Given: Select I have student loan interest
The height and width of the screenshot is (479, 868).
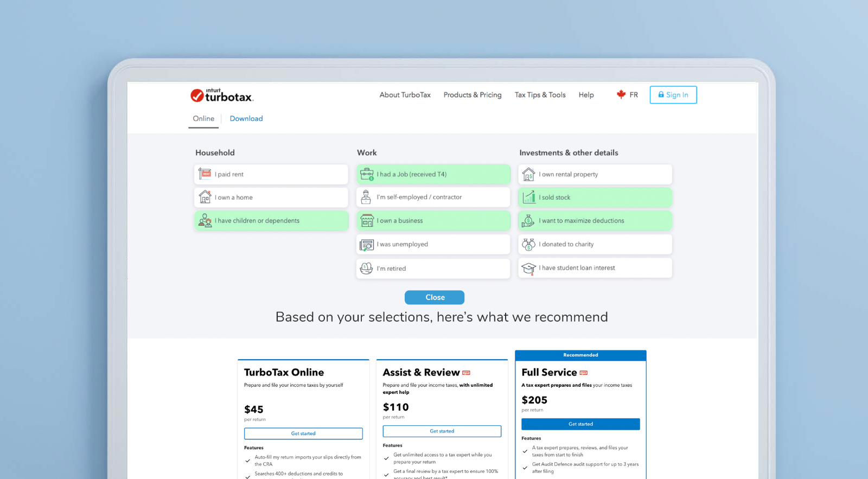Looking at the screenshot, I should click(x=595, y=268).
